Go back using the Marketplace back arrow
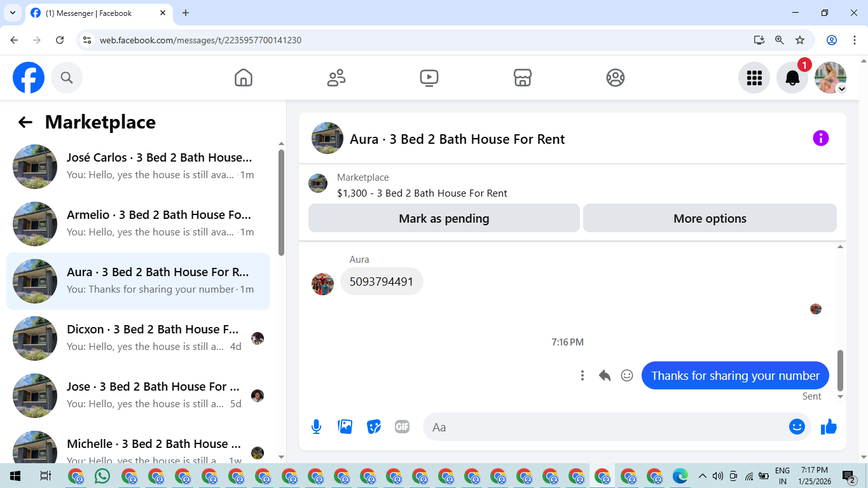The width and height of the screenshot is (868, 488). point(25,122)
